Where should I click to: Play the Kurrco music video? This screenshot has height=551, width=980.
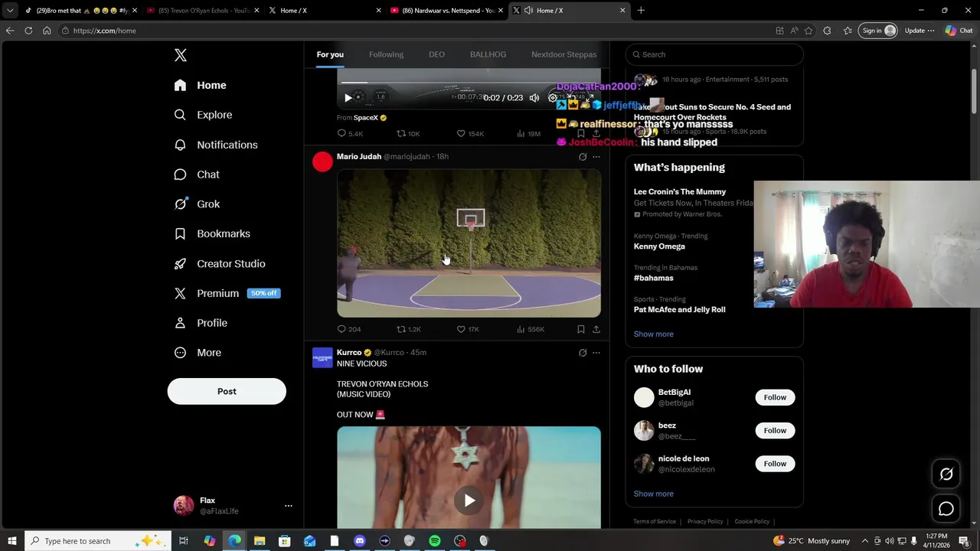[x=469, y=500]
